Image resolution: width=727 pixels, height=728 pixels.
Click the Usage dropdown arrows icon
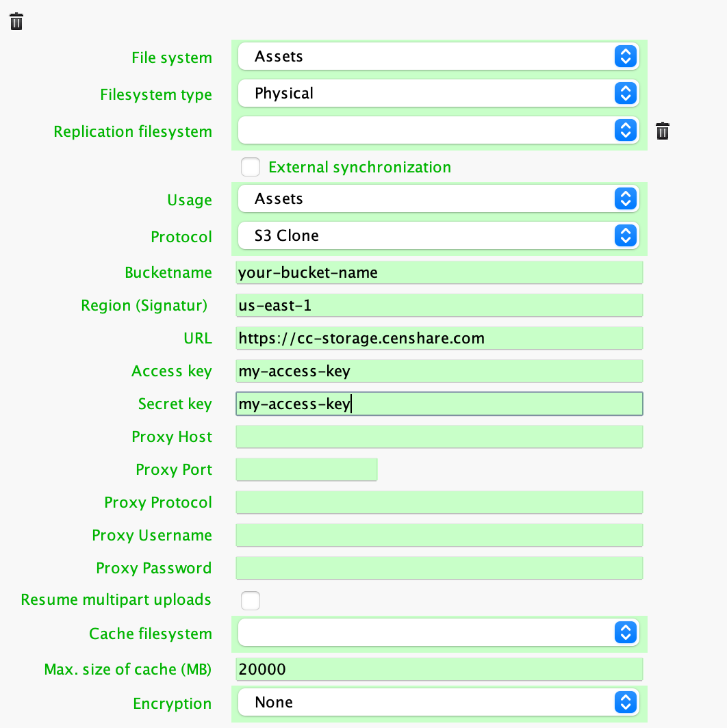pyautogui.click(x=625, y=198)
